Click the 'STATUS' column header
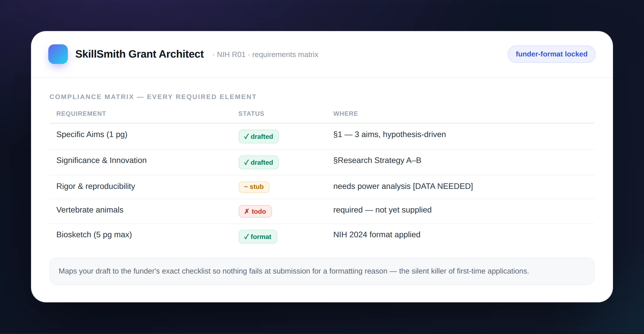 coord(251,114)
